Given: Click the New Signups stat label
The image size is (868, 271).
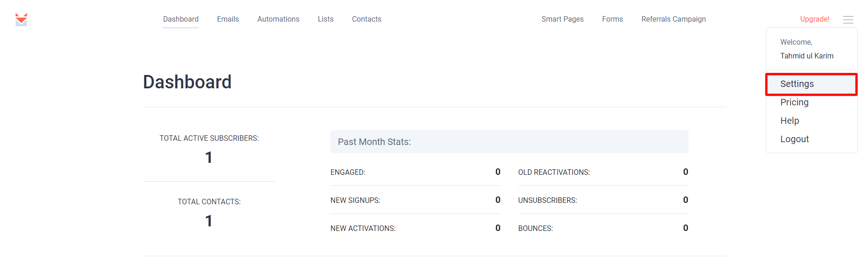Looking at the screenshot, I should 355,200.
